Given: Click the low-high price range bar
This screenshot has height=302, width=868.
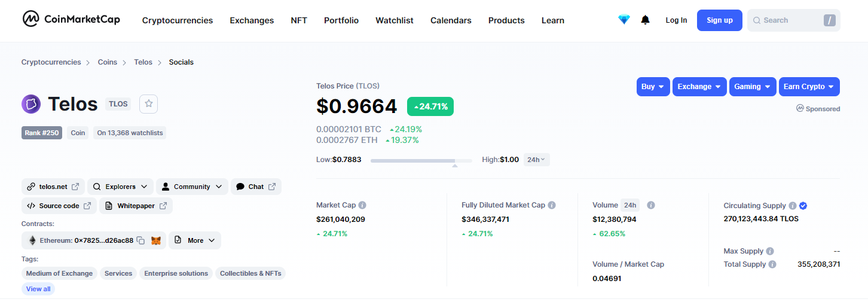Looking at the screenshot, I should coord(421,160).
